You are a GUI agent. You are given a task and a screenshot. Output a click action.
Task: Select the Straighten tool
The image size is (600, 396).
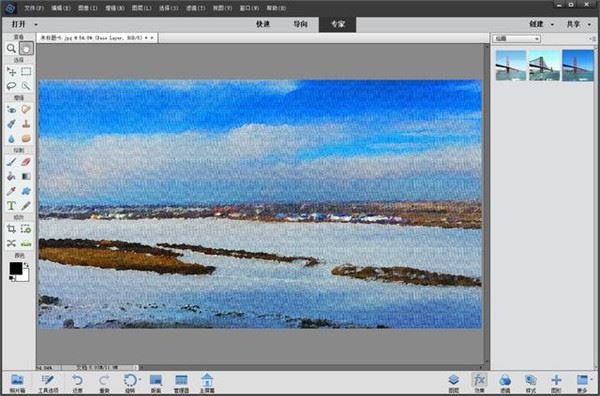[x=26, y=243]
